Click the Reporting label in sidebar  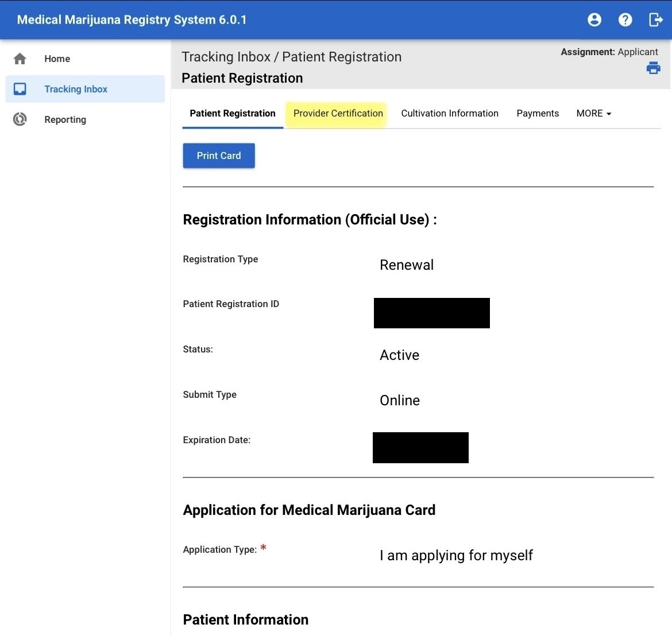65,119
